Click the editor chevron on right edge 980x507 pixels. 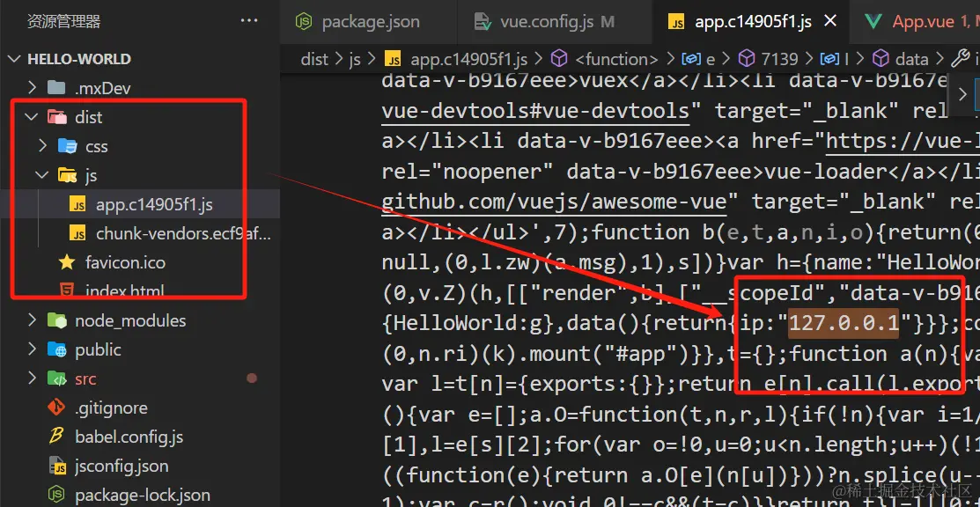coord(962,95)
